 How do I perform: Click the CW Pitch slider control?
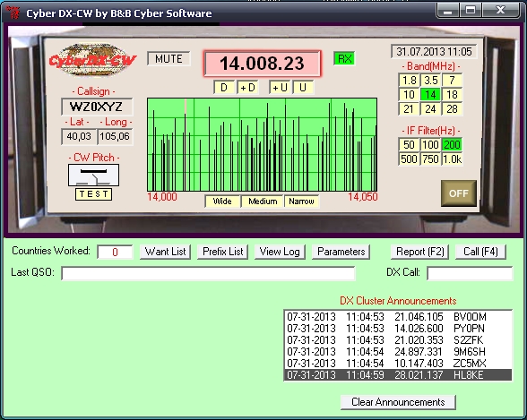click(93, 175)
